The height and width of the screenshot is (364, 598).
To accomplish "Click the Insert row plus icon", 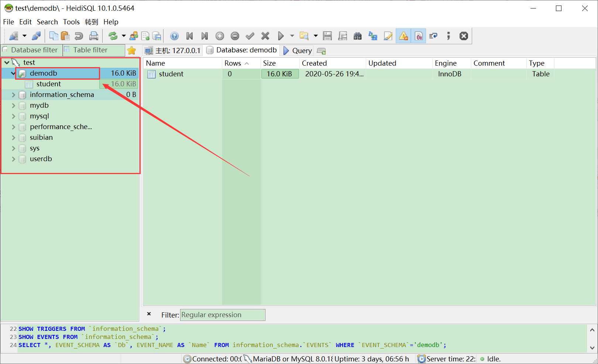I will pos(220,36).
